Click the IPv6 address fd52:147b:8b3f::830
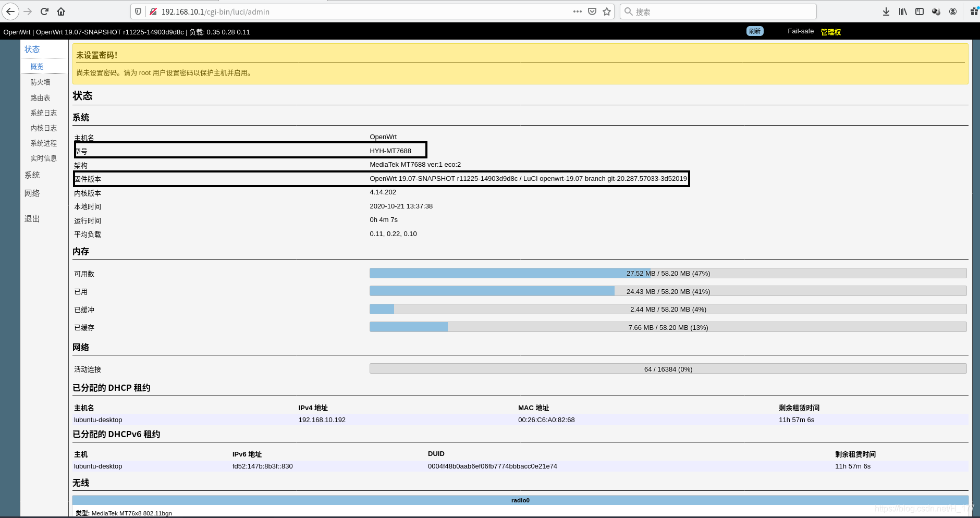This screenshot has width=980, height=518. click(x=262, y=466)
